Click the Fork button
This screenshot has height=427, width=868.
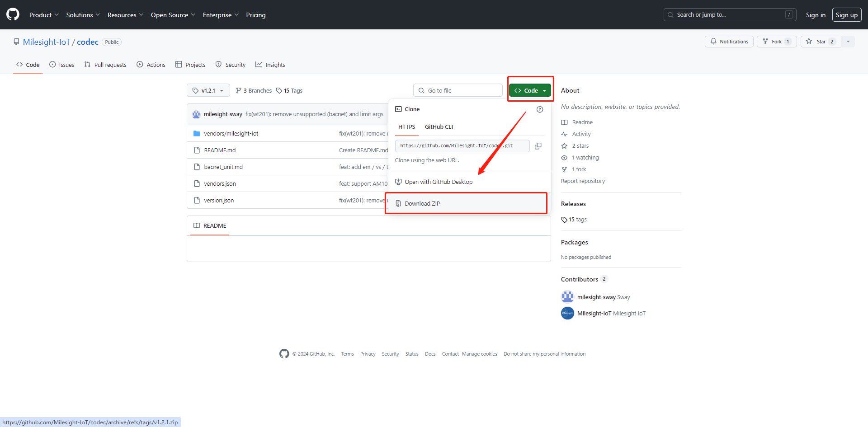point(777,42)
